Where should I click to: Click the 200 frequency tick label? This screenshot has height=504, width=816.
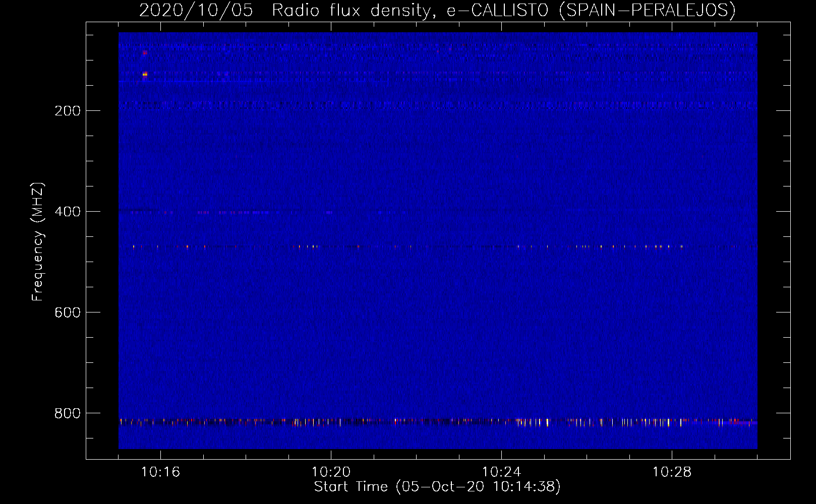[x=68, y=111]
